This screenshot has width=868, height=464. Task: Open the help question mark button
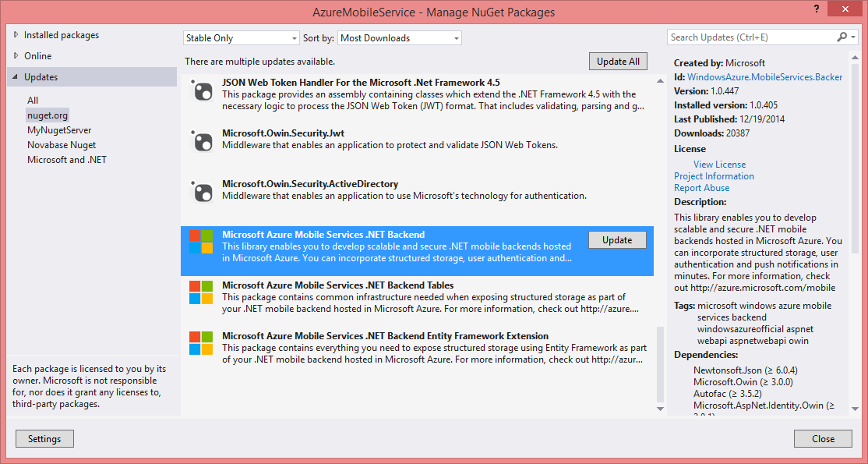point(816,9)
